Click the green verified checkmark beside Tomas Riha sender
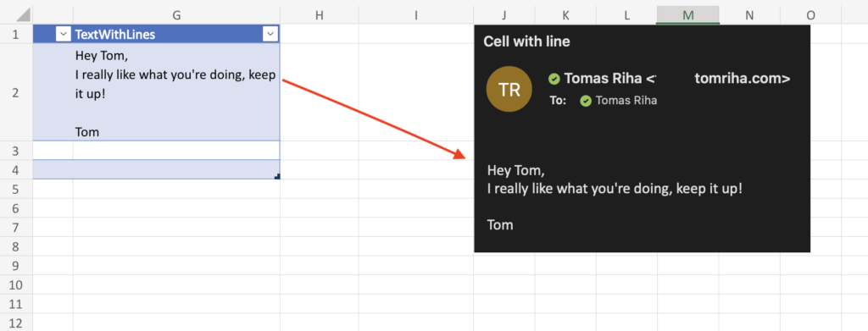Image resolution: width=868 pixels, height=331 pixels. click(x=554, y=79)
